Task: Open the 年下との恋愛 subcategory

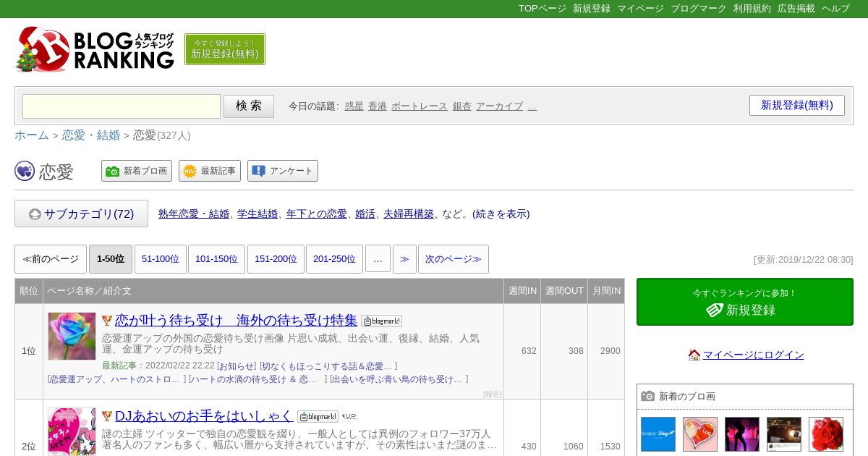Action: point(316,214)
